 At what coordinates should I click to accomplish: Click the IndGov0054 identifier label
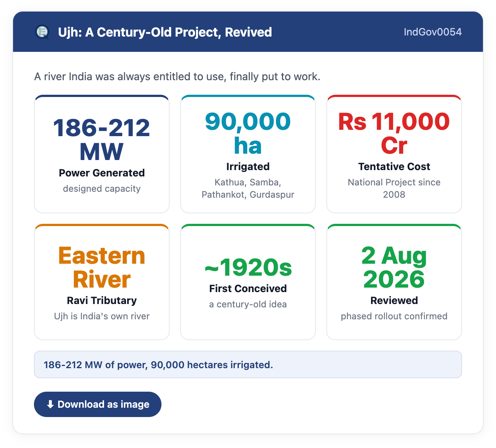(433, 32)
